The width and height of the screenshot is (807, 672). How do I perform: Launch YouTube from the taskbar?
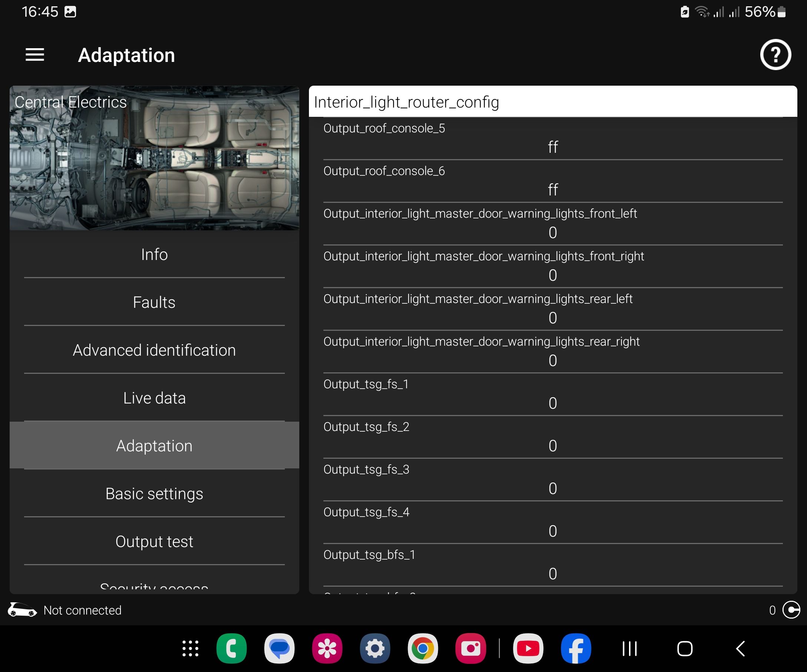coord(528,649)
